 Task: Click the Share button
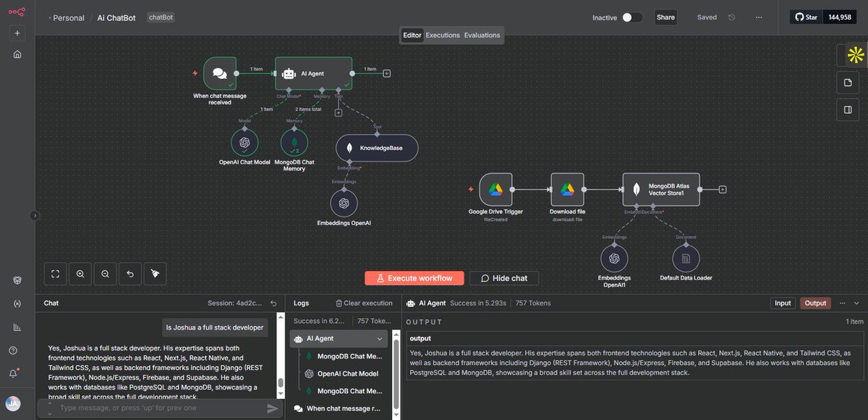click(665, 17)
